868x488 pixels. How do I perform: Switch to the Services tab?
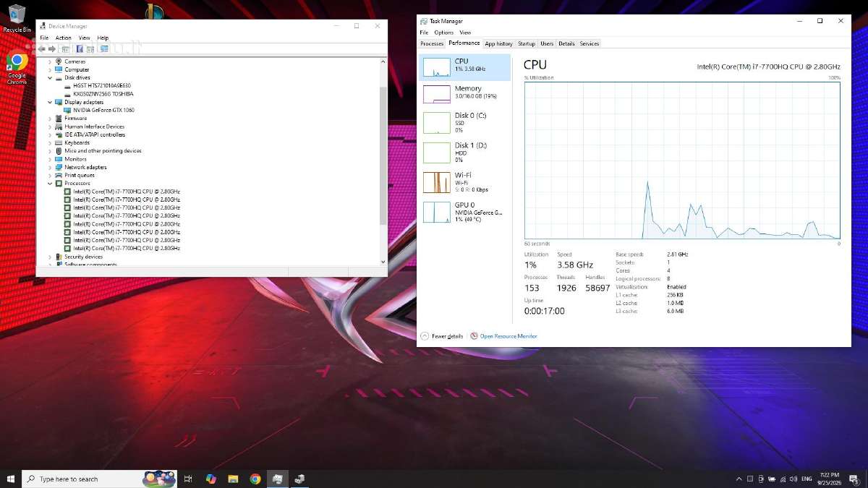(590, 43)
